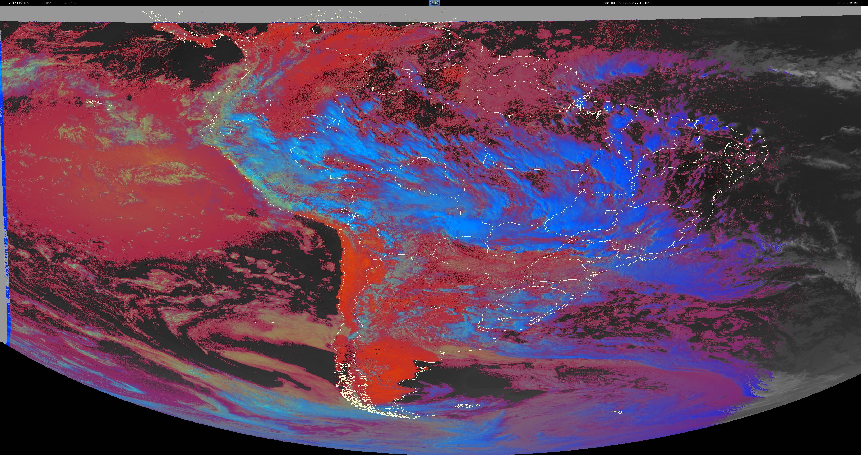This screenshot has height=455, width=868.
Task: Click the NOAA label in header
Action: (48, 3)
